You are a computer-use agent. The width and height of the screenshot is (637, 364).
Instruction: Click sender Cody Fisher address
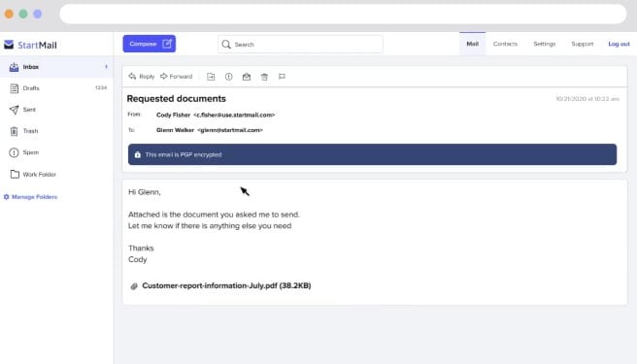tap(216, 115)
